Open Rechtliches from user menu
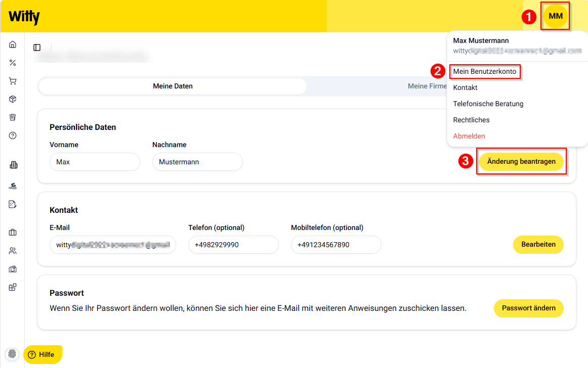Image resolution: width=588 pixels, height=368 pixels. click(471, 120)
